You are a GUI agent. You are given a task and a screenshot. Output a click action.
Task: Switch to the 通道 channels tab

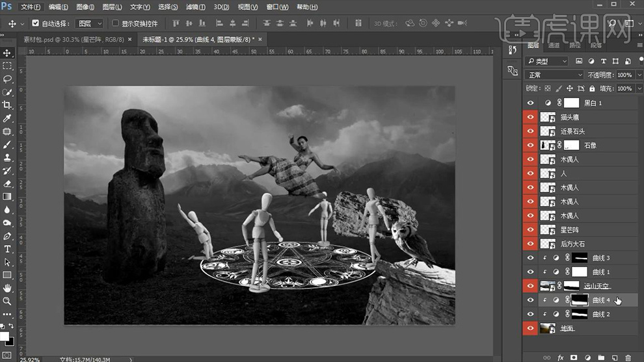pos(554,45)
